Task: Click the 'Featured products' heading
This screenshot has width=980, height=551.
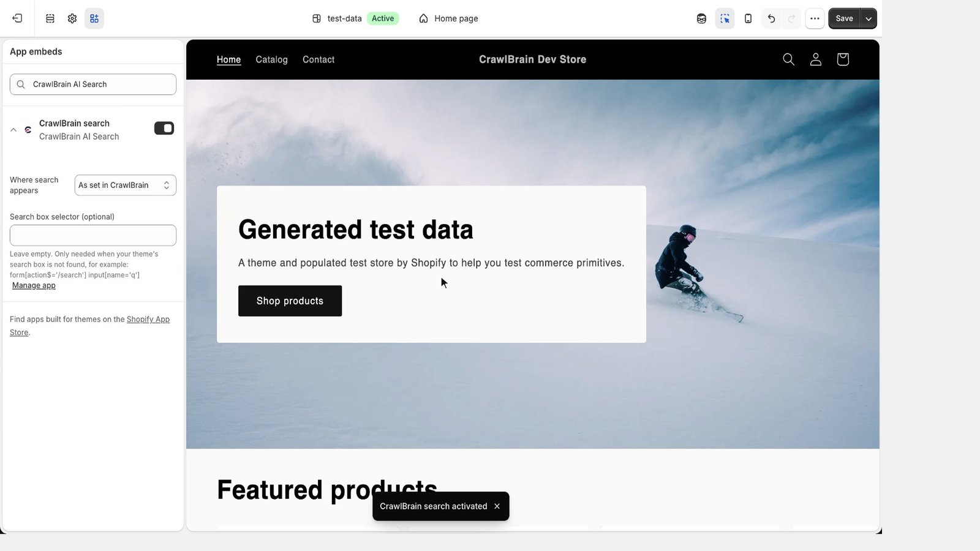Action: coord(327,490)
